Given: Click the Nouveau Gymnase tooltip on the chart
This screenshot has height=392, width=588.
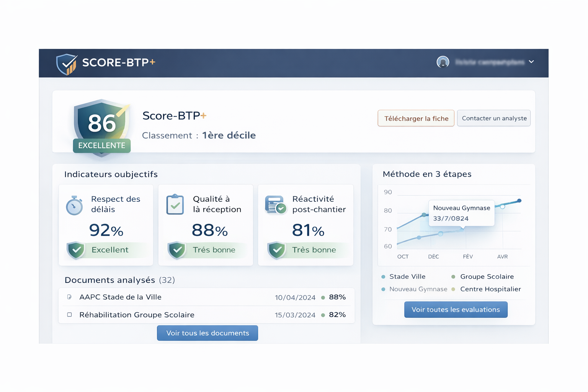Looking at the screenshot, I should pos(462,213).
